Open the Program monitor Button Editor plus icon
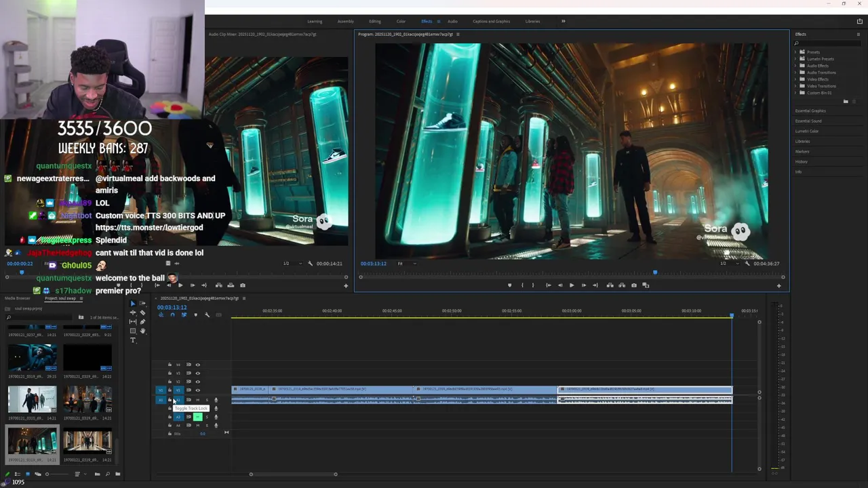 pos(778,286)
